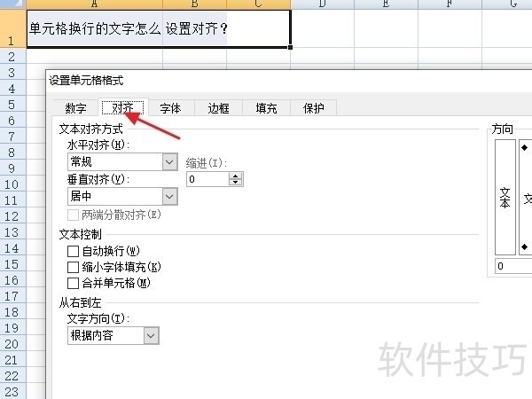Switch to the 数字 tab

click(75, 108)
